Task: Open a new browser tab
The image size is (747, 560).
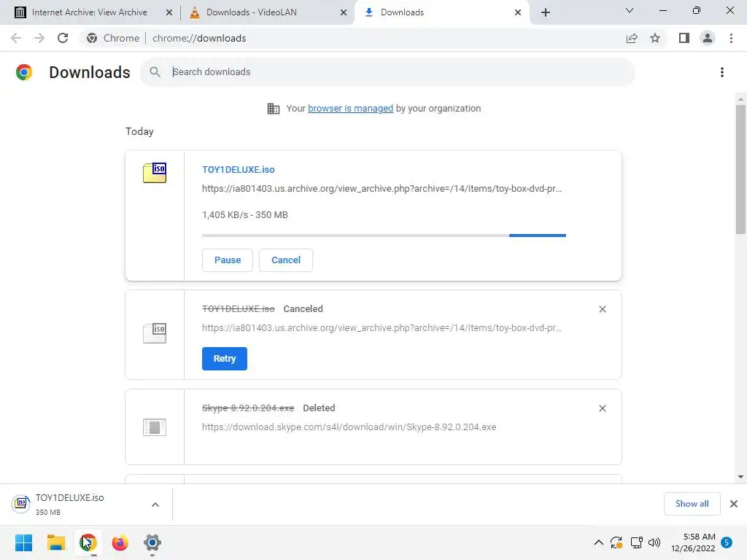Action: (546, 12)
